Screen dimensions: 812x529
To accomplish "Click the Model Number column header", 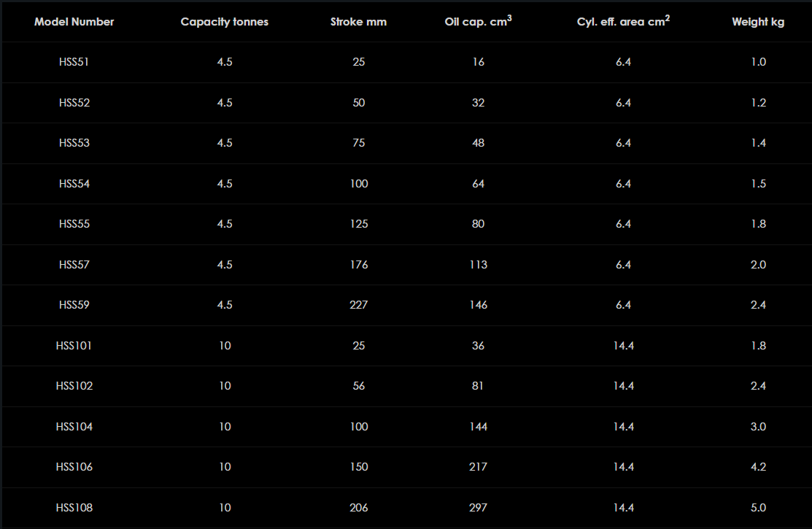I will tap(74, 22).
